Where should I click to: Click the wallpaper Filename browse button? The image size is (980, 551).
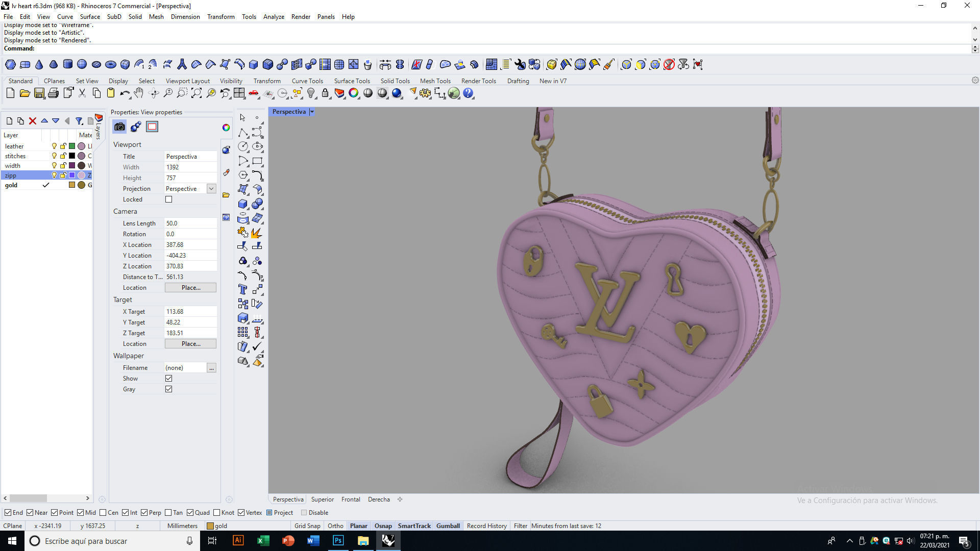pyautogui.click(x=211, y=368)
